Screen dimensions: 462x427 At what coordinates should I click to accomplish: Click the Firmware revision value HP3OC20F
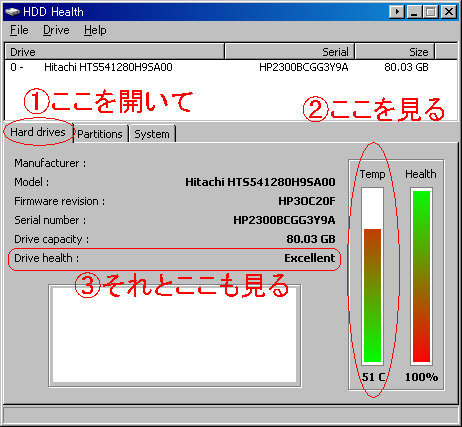pyautogui.click(x=307, y=201)
